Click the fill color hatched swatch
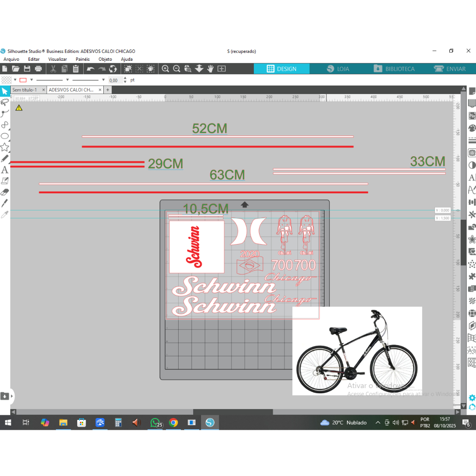 point(7,80)
